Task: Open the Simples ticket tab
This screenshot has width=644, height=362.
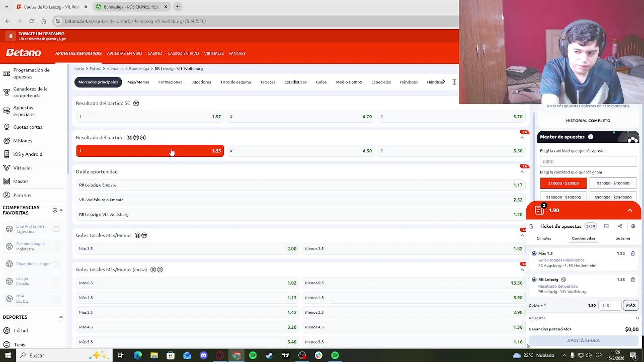Action: (544, 238)
